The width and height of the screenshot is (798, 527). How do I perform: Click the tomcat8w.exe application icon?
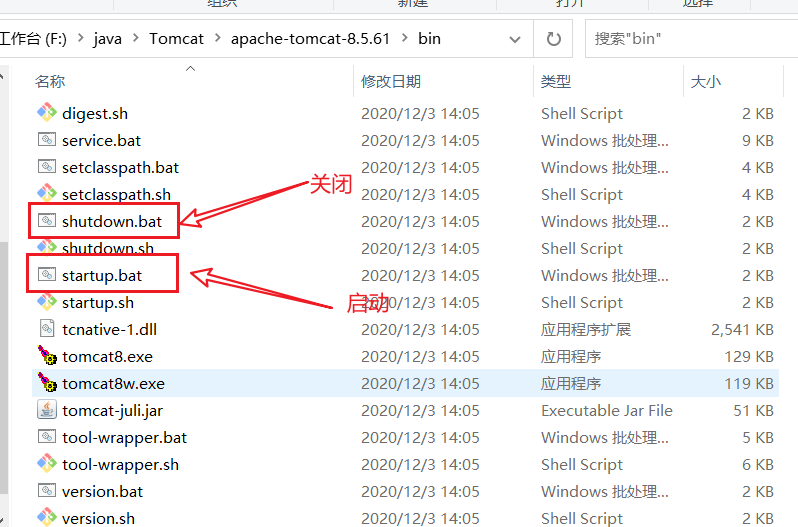tap(47, 383)
